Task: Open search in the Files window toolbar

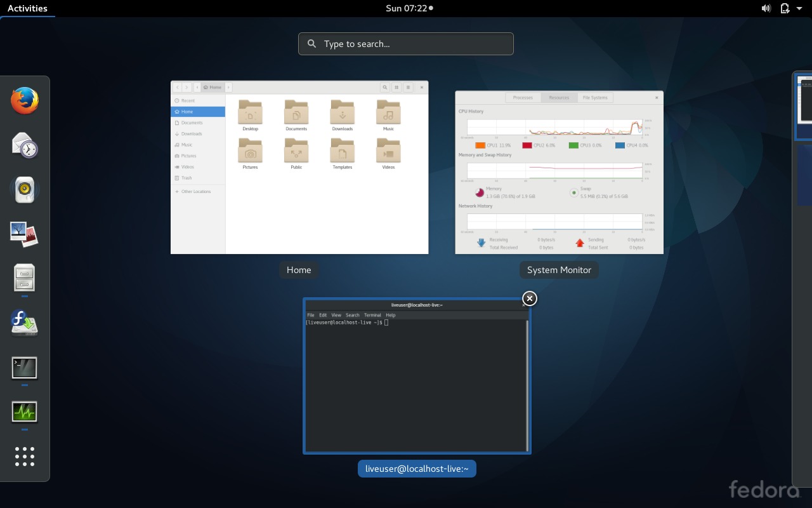Action: pos(384,87)
